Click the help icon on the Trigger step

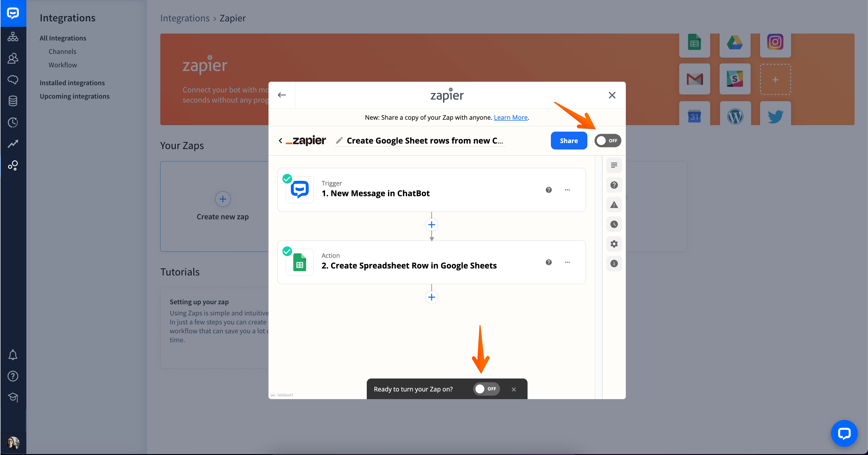tap(549, 190)
